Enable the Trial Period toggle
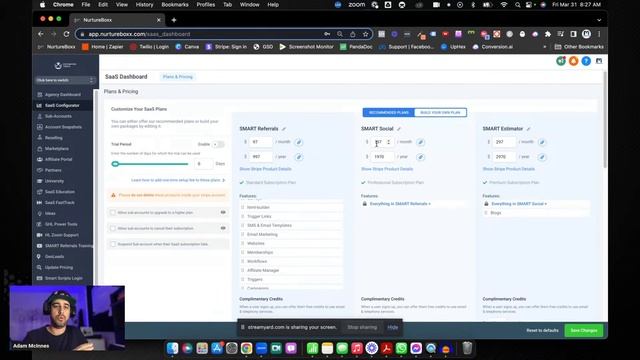The height and width of the screenshot is (360, 640). coord(218,144)
